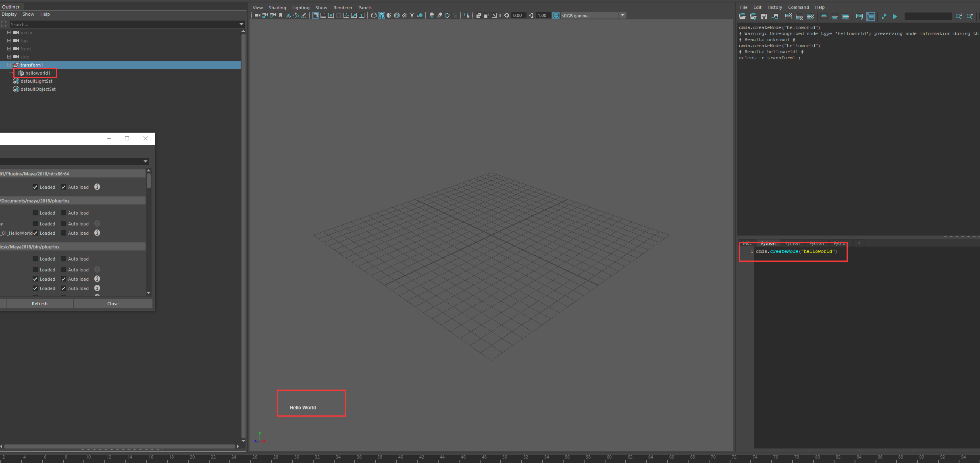The image size is (980, 463).
Task: Expand the persp camera in Outliner
Action: point(9,33)
